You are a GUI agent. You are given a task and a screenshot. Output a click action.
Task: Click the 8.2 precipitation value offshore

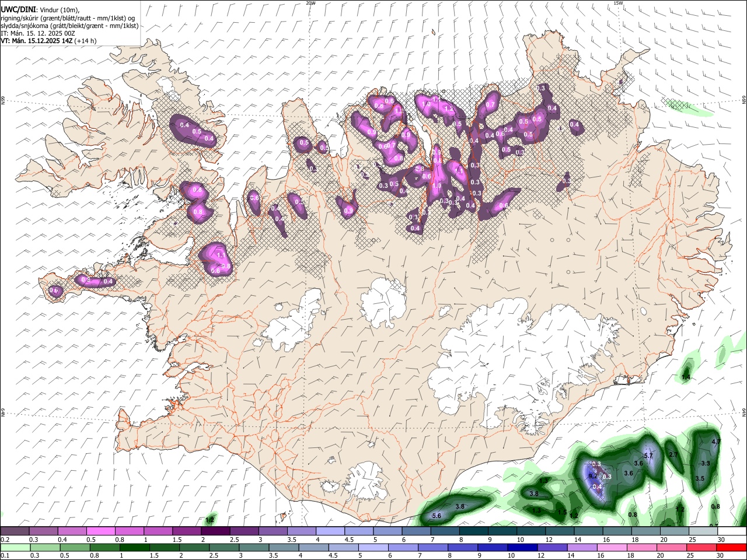click(593, 477)
